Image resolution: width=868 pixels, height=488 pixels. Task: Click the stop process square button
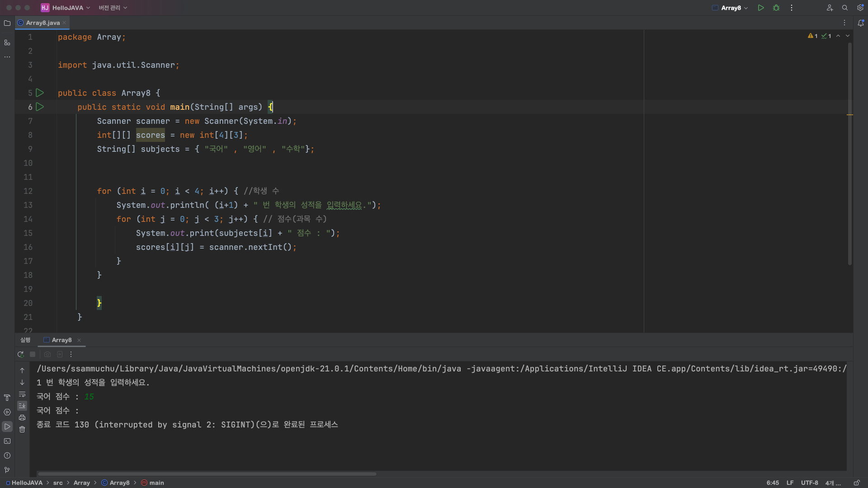[x=33, y=354]
